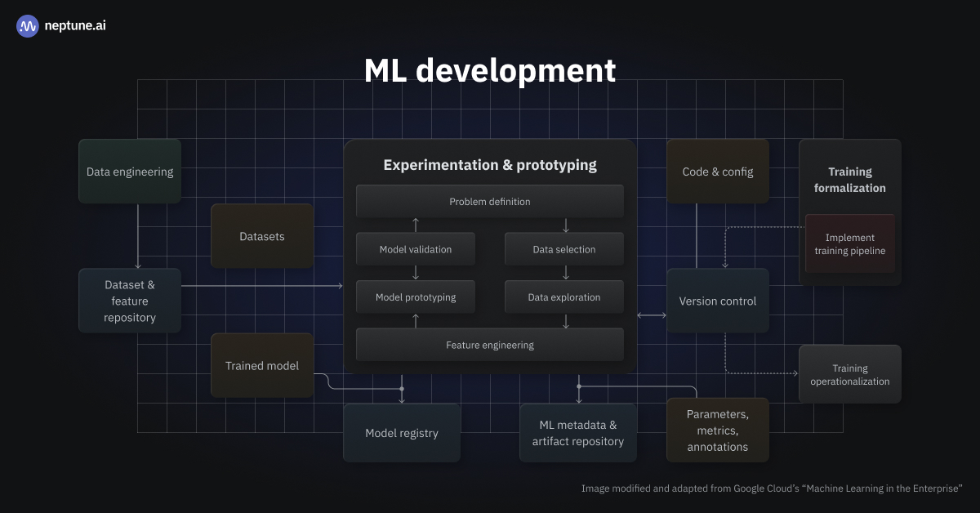The width and height of the screenshot is (980, 513).
Task: Expand the Experimentation & prototyping panel
Action: (x=490, y=164)
